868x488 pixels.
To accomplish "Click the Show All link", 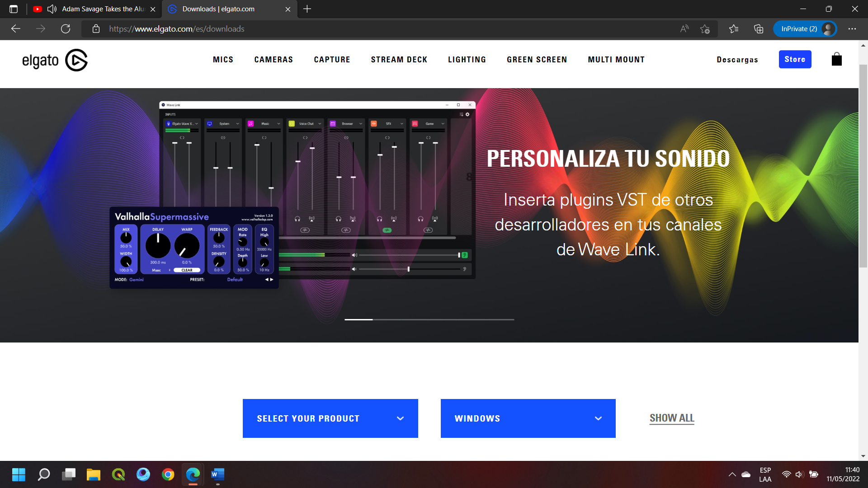I will pyautogui.click(x=672, y=418).
